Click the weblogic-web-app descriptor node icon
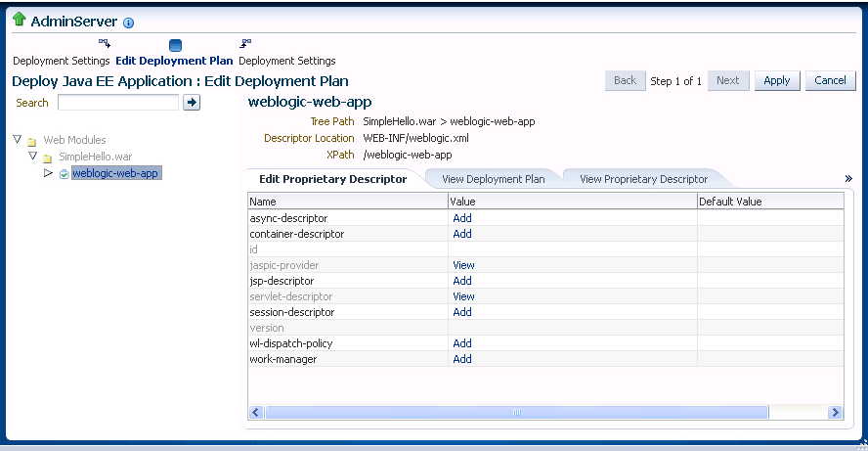868x451 pixels. (x=64, y=174)
